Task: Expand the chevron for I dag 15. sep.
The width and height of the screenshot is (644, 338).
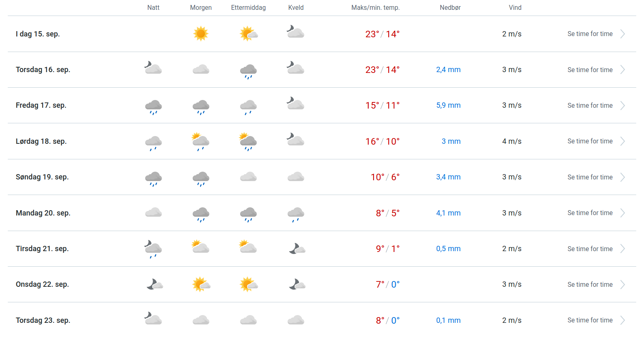Action: [x=622, y=34]
